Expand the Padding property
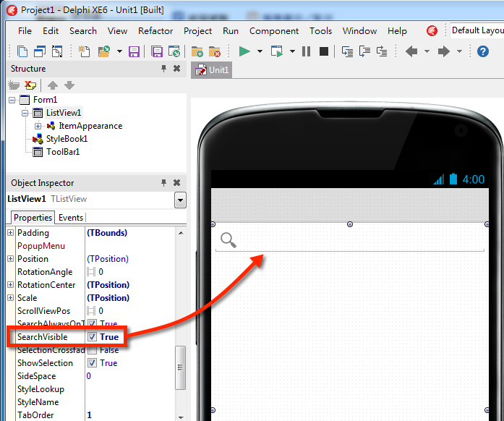Image resolution: width=504 pixels, height=421 pixels. tap(11, 232)
